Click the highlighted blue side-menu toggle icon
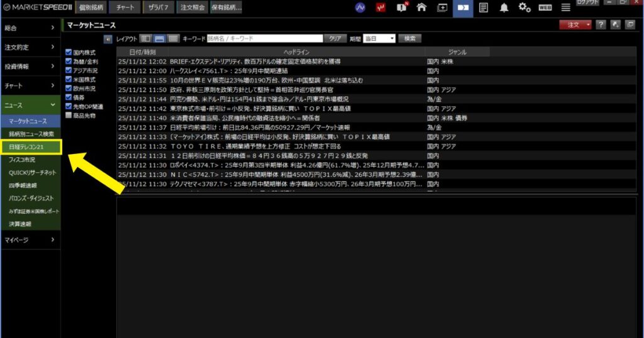Screen dimensions: 644x338 (463, 8)
